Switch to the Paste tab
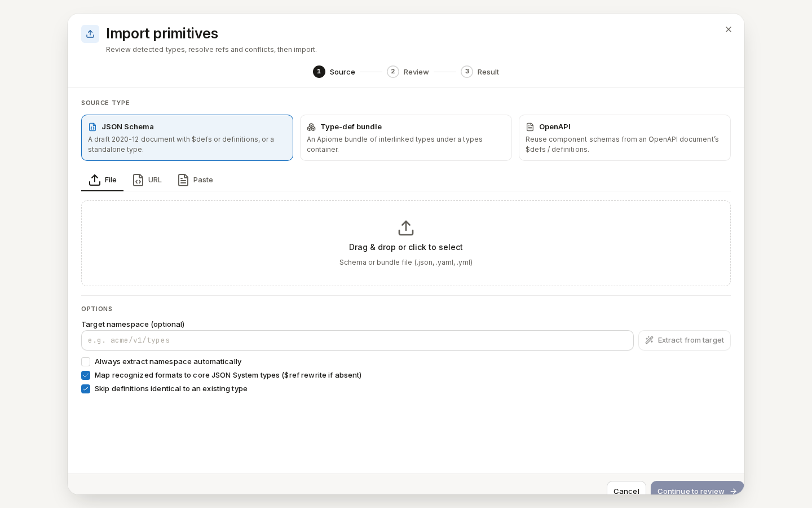 [195, 180]
